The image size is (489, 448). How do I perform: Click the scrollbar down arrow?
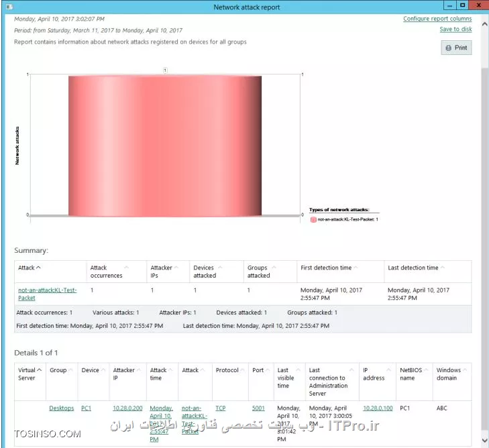click(484, 440)
